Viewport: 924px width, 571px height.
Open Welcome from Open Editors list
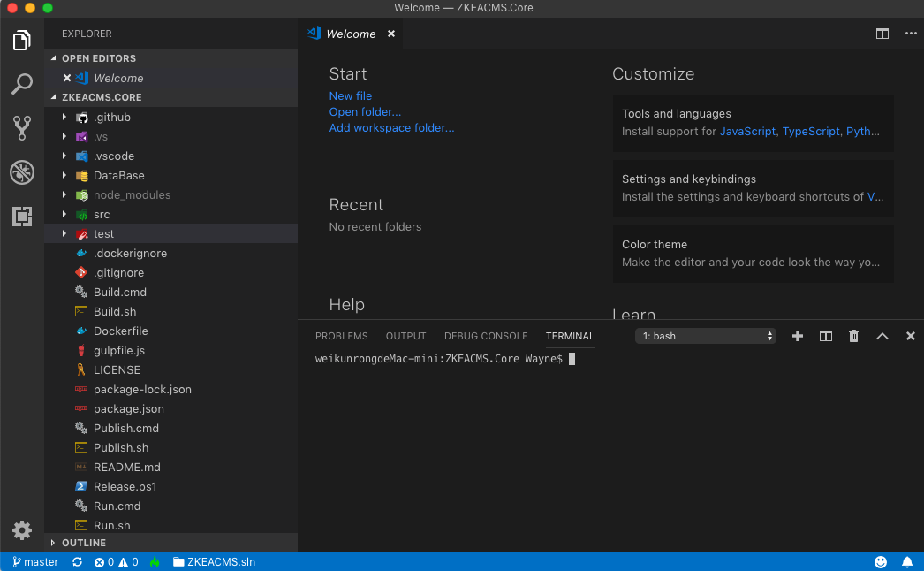pyautogui.click(x=170, y=79)
